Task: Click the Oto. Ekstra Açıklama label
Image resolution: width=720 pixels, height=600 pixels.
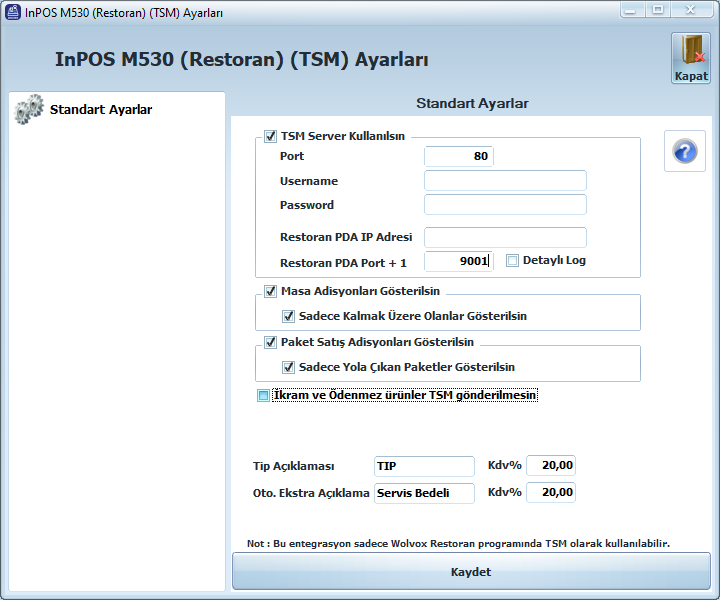Action: click(311, 493)
